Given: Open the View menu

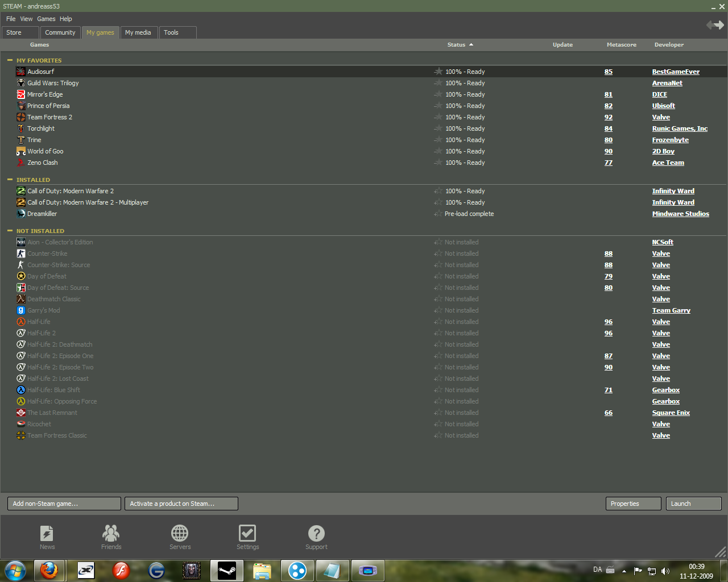Looking at the screenshot, I should pyautogui.click(x=26, y=19).
